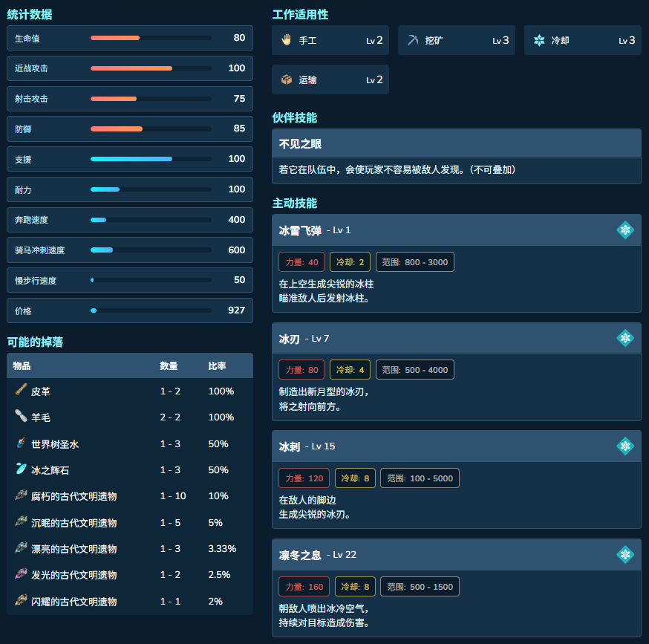649x644 pixels.
Task: Click the 力量: 120 badge
Action: (304, 478)
